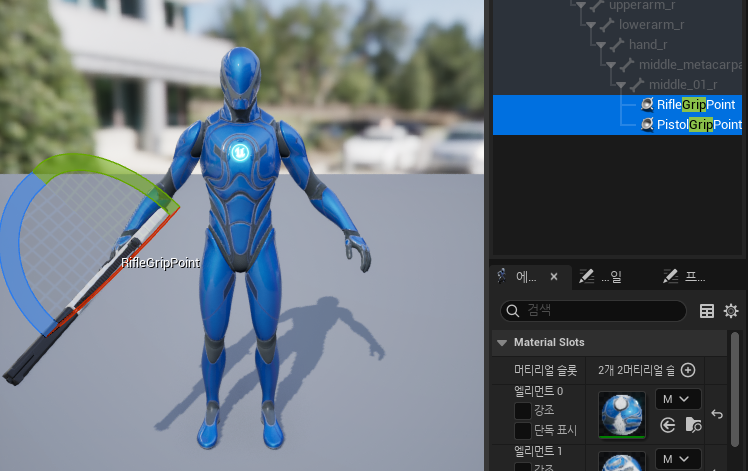Click the 엘리먼트 0 material thumbnail

pyautogui.click(x=622, y=414)
